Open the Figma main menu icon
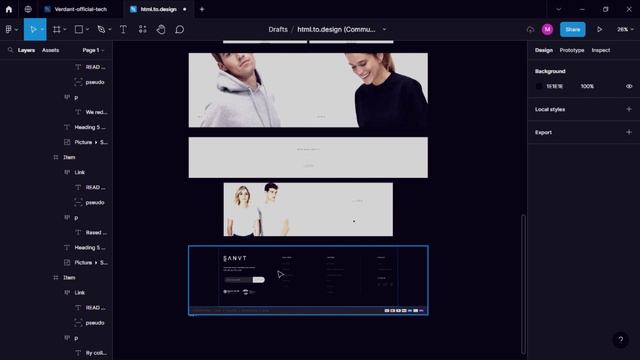640x360 pixels. (x=9, y=29)
